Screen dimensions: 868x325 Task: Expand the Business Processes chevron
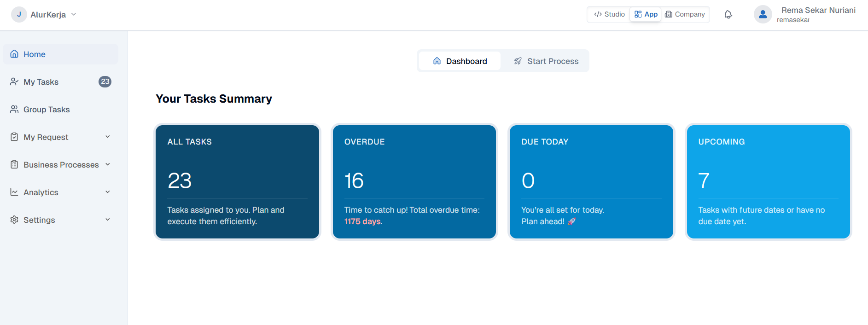click(108, 165)
